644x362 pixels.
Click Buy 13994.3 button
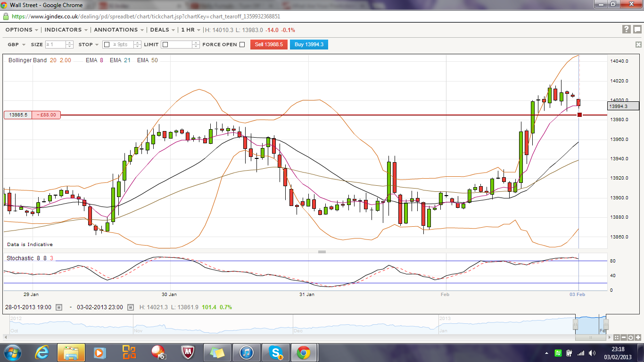pyautogui.click(x=309, y=45)
